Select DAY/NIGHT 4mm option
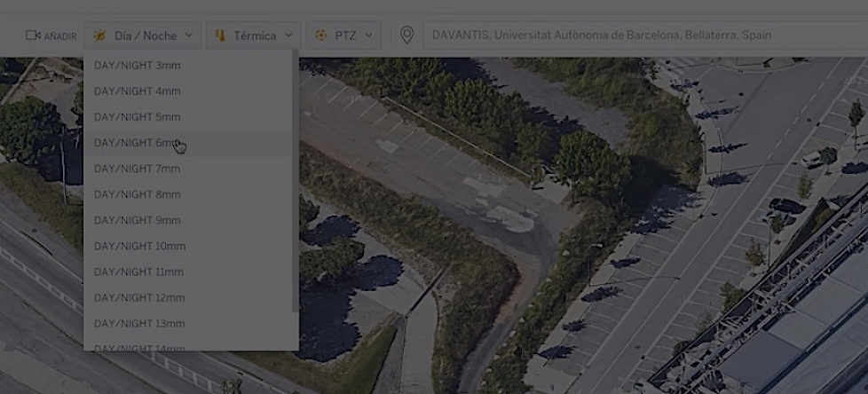 137,91
